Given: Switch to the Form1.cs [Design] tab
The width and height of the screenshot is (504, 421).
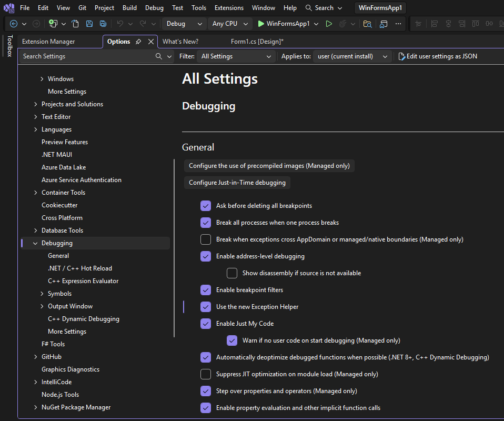Looking at the screenshot, I should tap(257, 42).
